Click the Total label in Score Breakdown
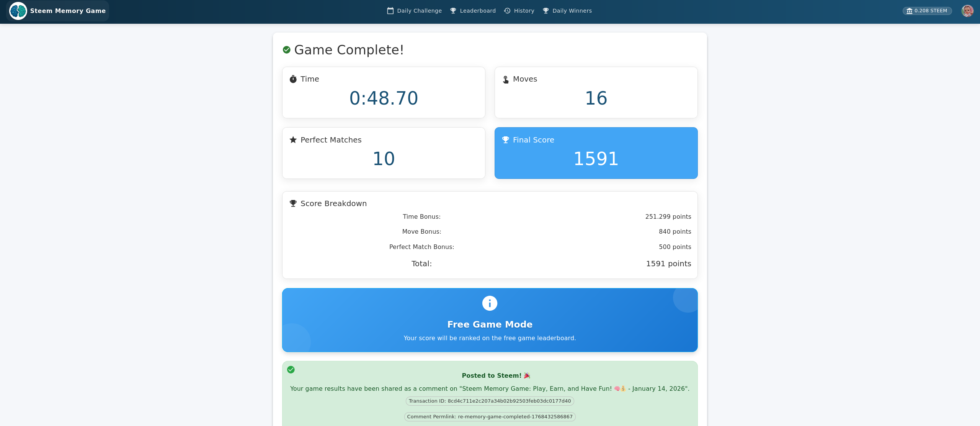The width and height of the screenshot is (980, 426). [x=421, y=264]
